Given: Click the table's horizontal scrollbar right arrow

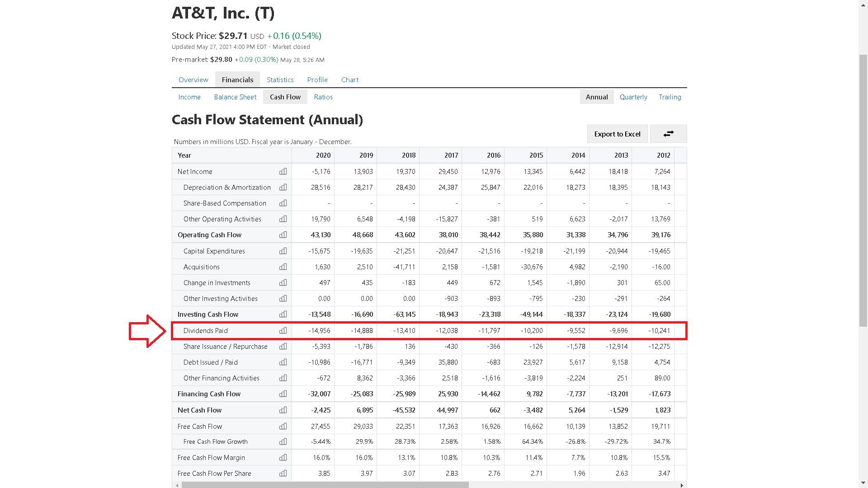Looking at the screenshot, I should click(682, 485).
